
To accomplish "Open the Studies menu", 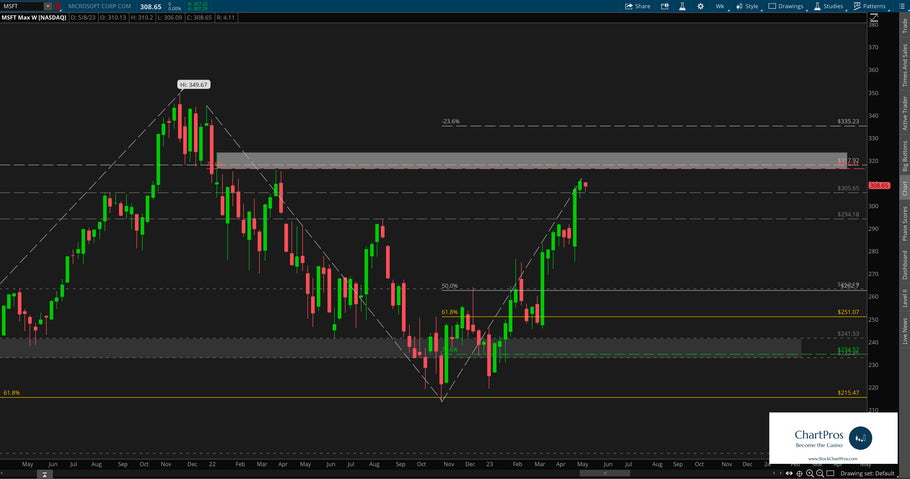I will (829, 6).
